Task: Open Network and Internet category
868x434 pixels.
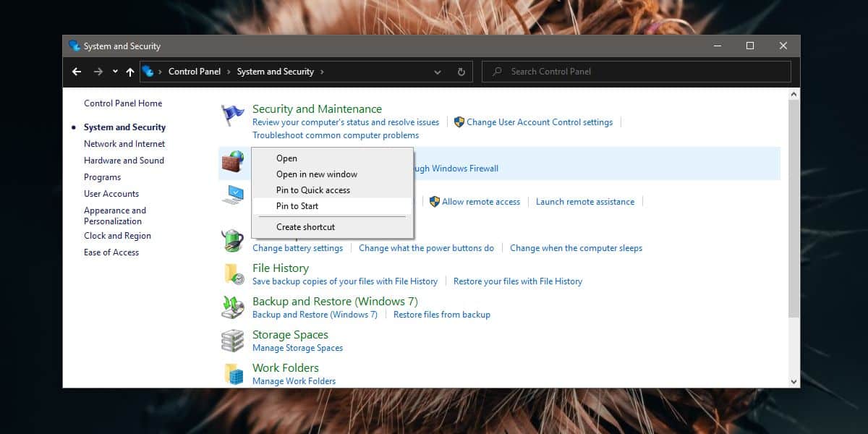Action: coord(124,144)
